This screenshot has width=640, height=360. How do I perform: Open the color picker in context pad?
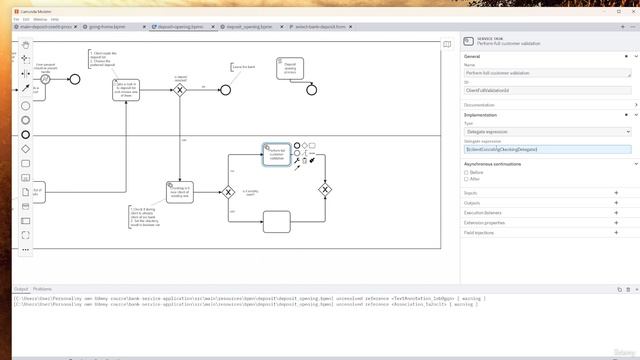[312, 160]
